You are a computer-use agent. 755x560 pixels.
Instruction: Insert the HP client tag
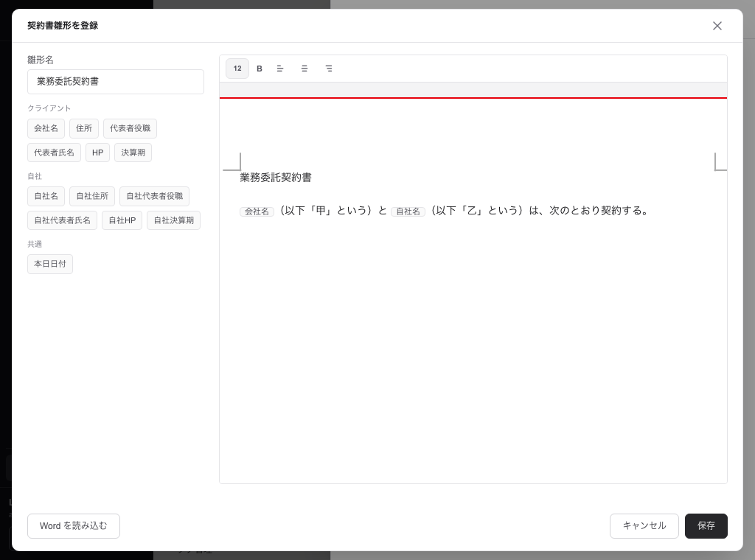pyautogui.click(x=98, y=153)
